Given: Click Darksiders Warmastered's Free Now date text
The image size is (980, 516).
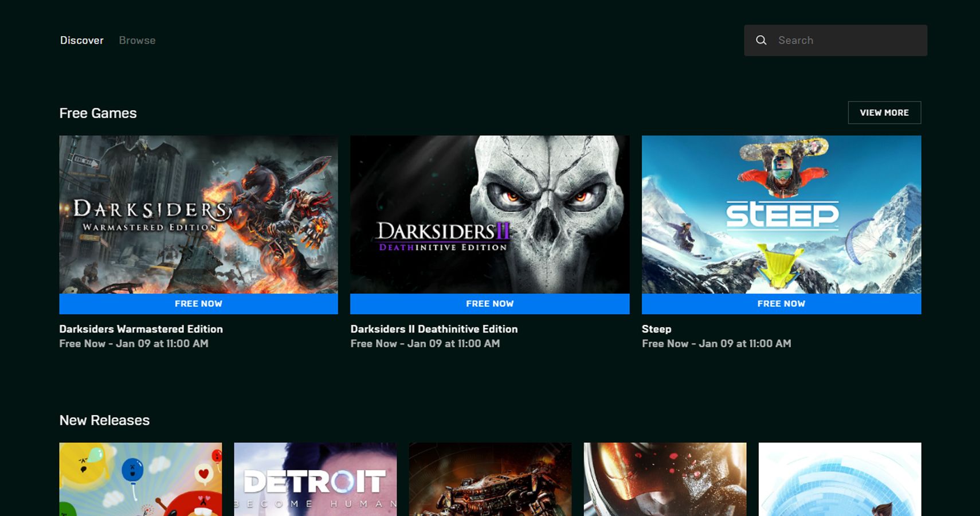Looking at the screenshot, I should pyautogui.click(x=134, y=343).
